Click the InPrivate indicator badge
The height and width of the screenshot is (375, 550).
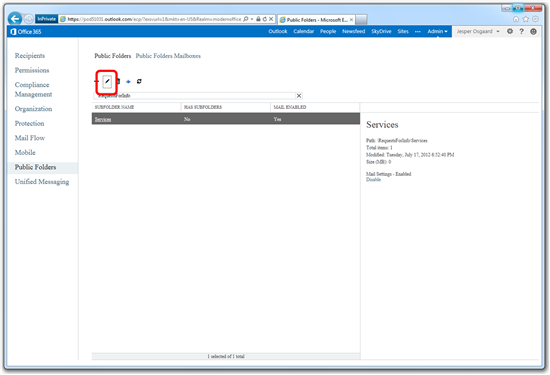coord(46,19)
